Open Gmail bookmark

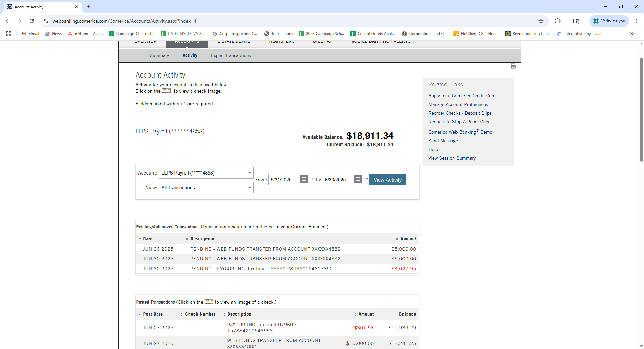coord(30,34)
